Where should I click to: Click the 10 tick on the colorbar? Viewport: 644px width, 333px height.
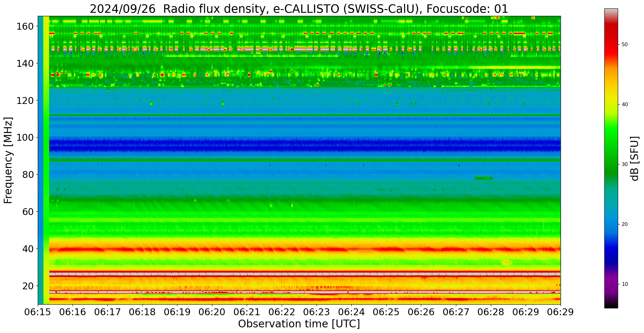624,284
